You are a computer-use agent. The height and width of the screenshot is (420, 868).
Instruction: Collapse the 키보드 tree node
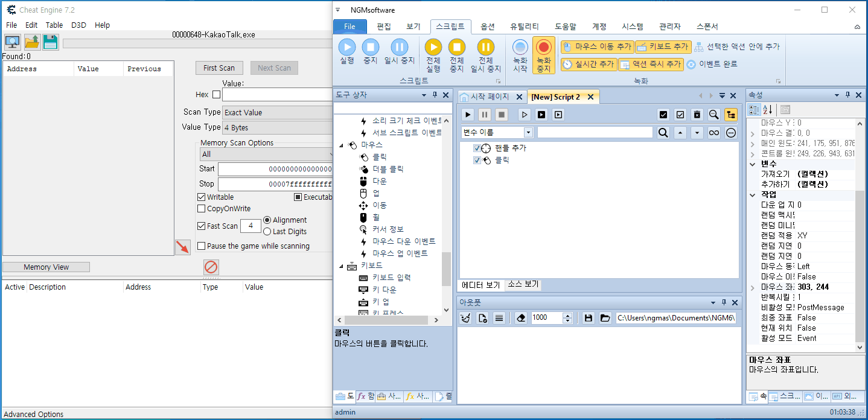tap(341, 266)
